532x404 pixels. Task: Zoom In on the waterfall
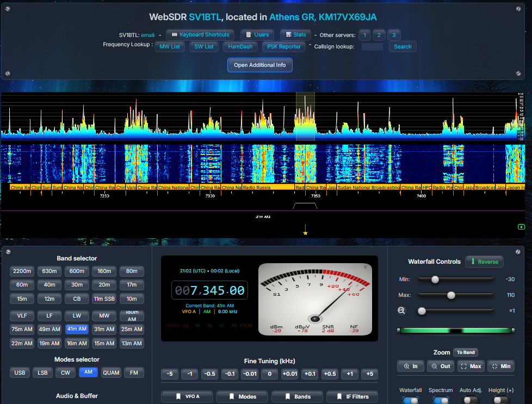(x=411, y=366)
